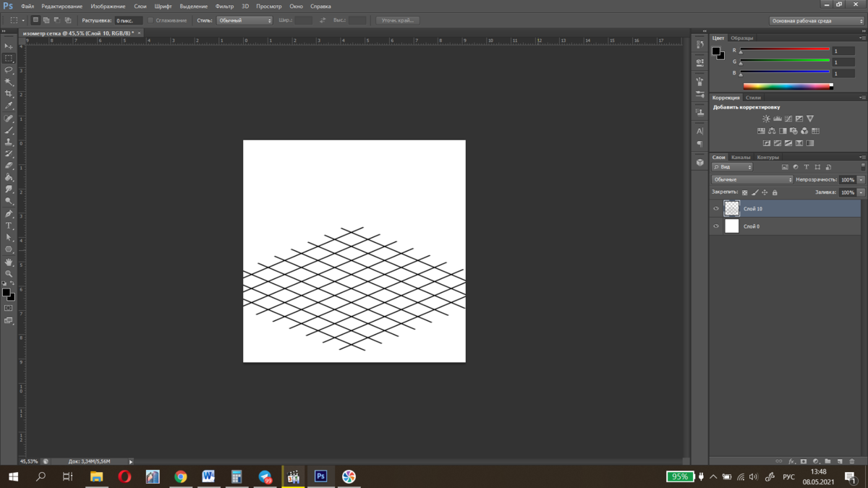This screenshot has width=868, height=488.
Task: Select the Eraser tool
Action: point(9,166)
